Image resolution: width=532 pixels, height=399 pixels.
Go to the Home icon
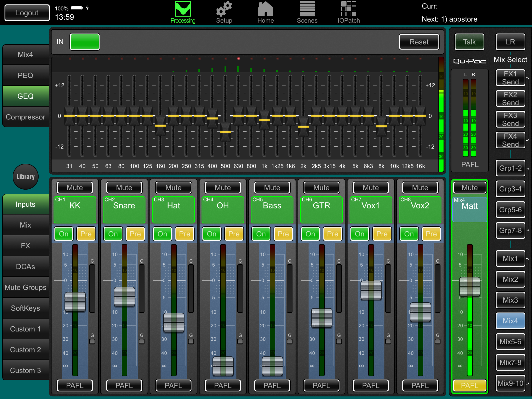tap(266, 10)
